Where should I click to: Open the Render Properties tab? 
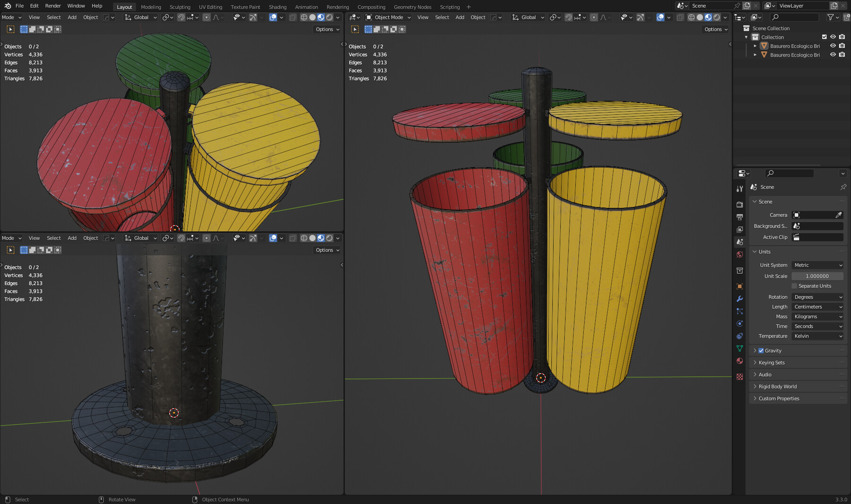pos(740,204)
